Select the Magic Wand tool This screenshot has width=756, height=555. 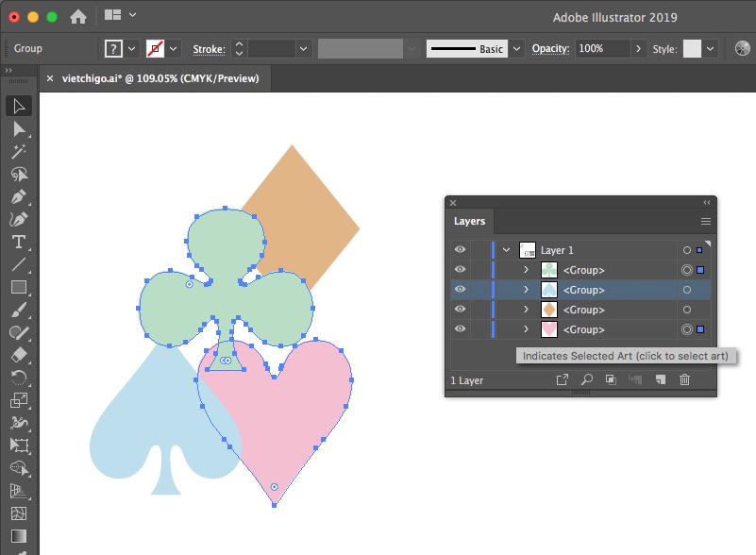point(19,151)
